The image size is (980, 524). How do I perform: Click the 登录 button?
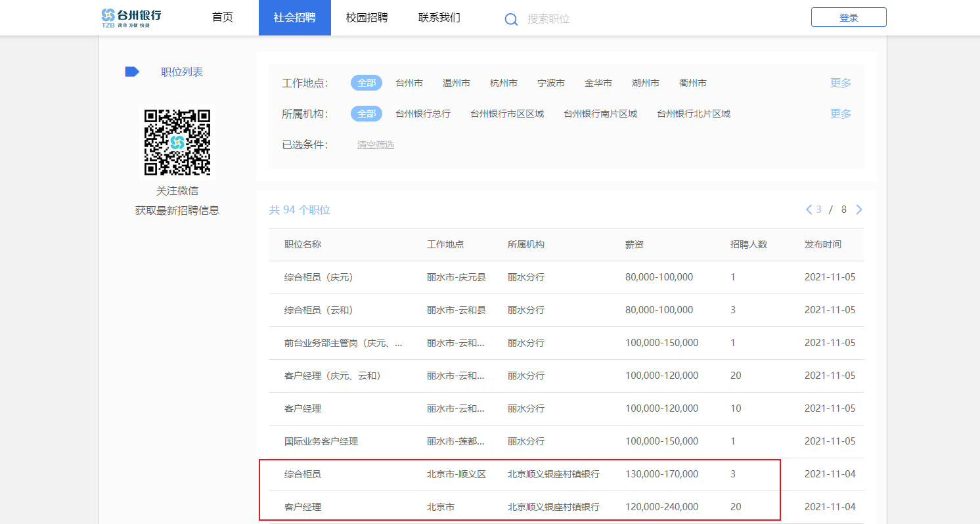(849, 18)
